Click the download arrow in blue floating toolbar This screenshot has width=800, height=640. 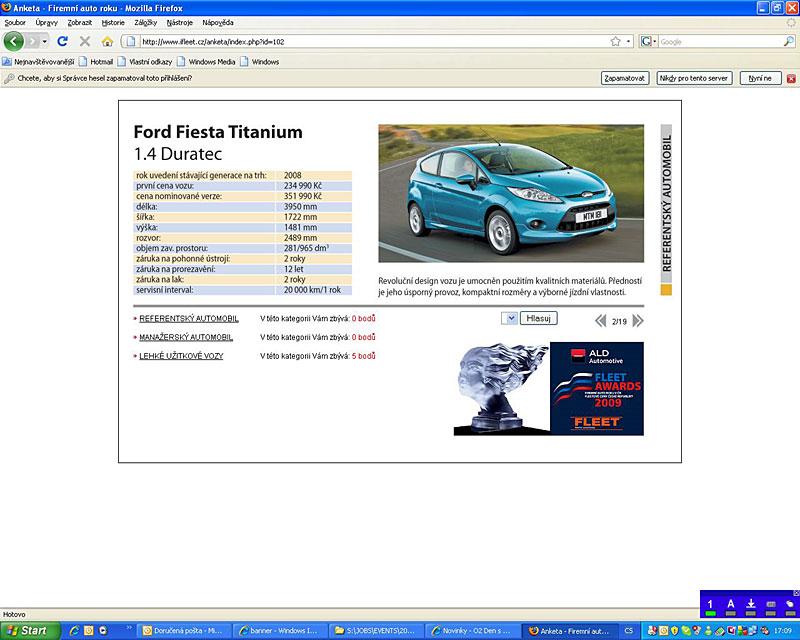tap(751, 605)
